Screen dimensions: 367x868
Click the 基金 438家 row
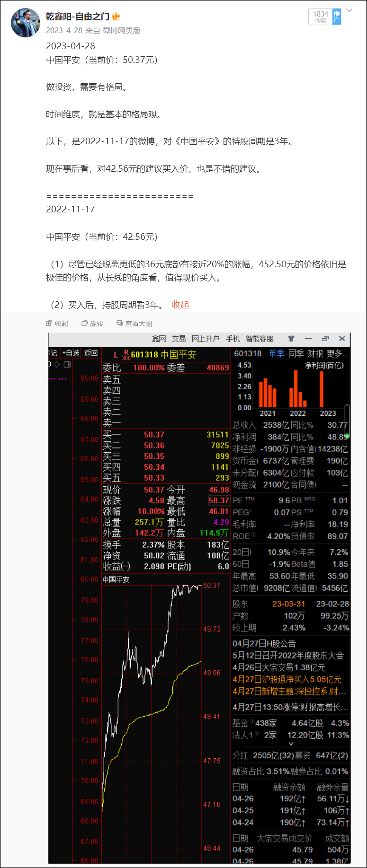click(x=291, y=723)
